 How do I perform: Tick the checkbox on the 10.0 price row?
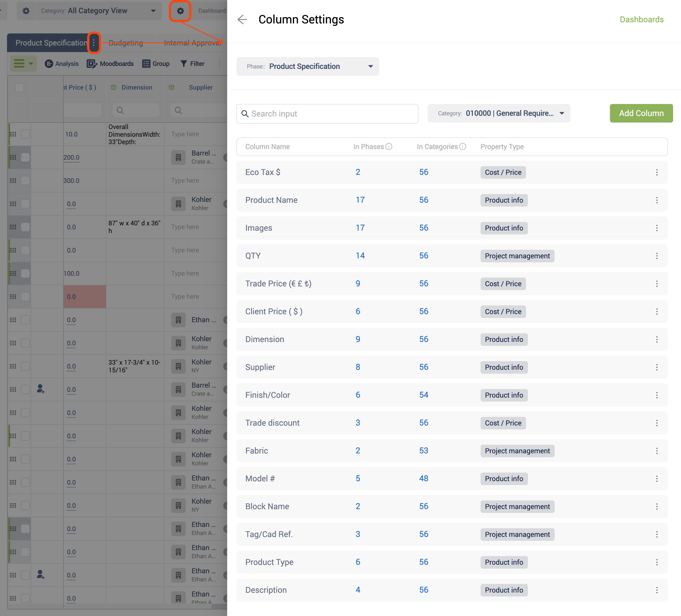(x=25, y=134)
